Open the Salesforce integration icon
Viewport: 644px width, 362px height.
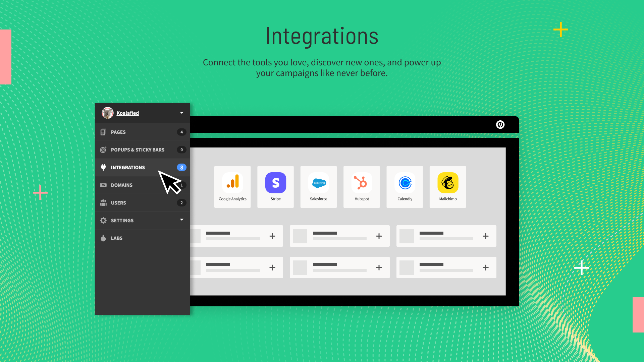coord(318,183)
